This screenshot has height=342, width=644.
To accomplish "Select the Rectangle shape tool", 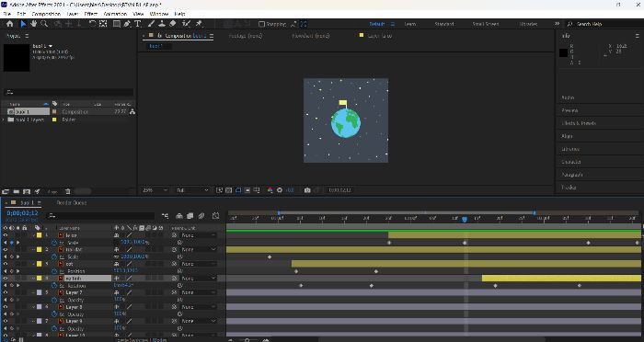I will point(117,24).
